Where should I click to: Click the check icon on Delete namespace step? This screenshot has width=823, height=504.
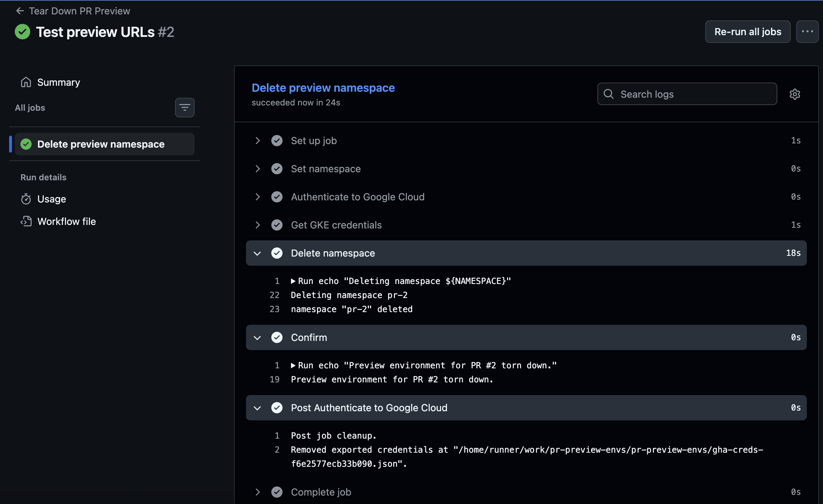(x=277, y=253)
